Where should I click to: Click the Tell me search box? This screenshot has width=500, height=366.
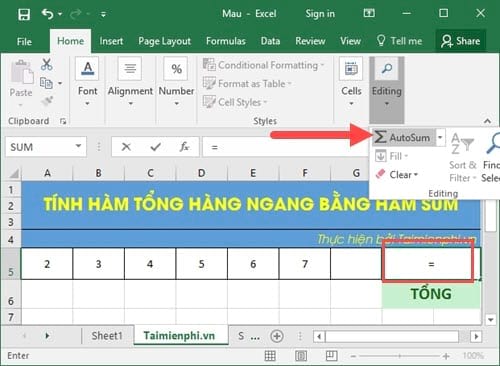[x=399, y=41]
